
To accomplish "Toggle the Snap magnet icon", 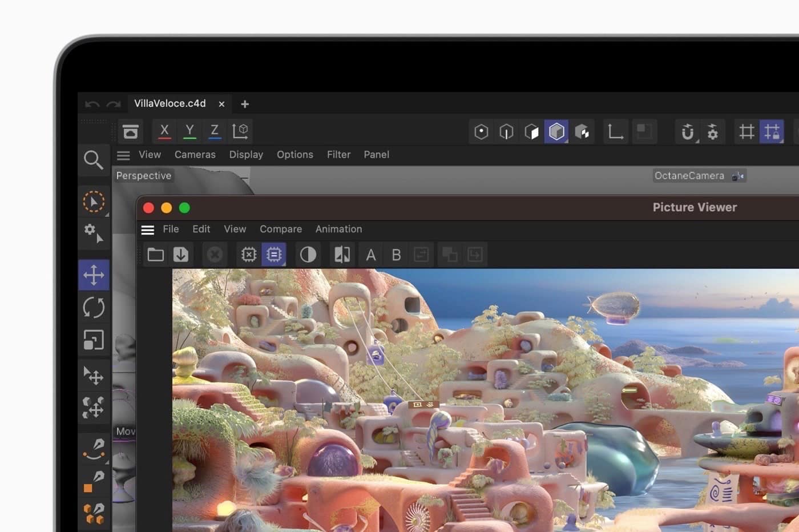I will click(688, 132).
